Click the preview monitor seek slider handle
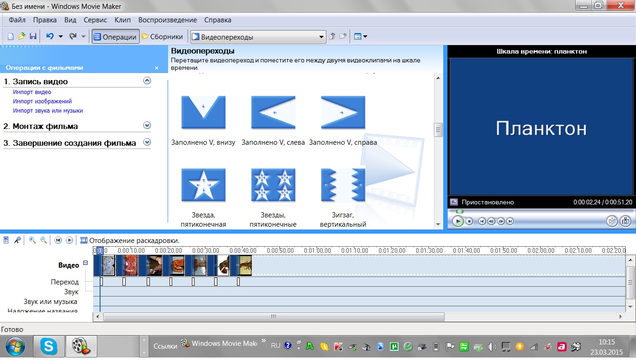This screenshot has height=364, width=636. click(x=460, y=212)
